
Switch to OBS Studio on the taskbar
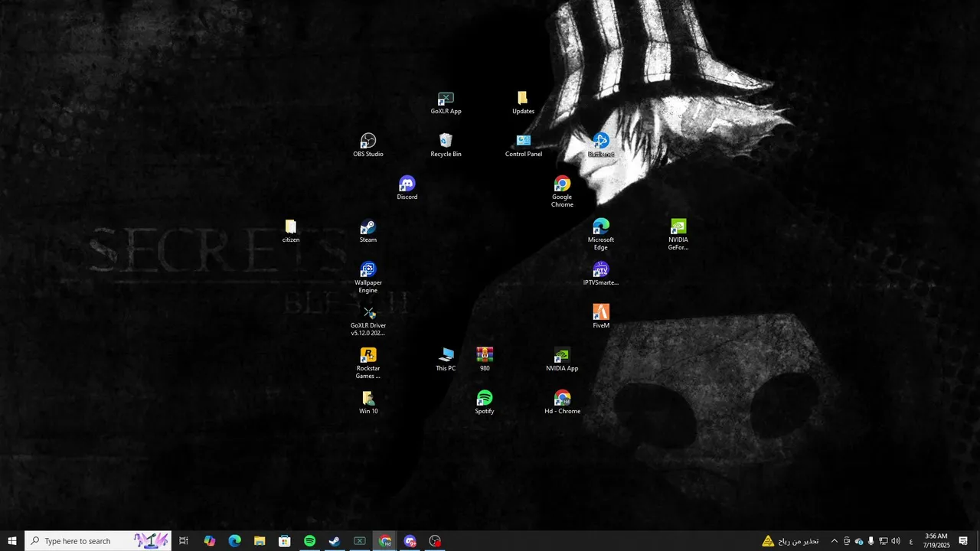(x=436, y=541)
